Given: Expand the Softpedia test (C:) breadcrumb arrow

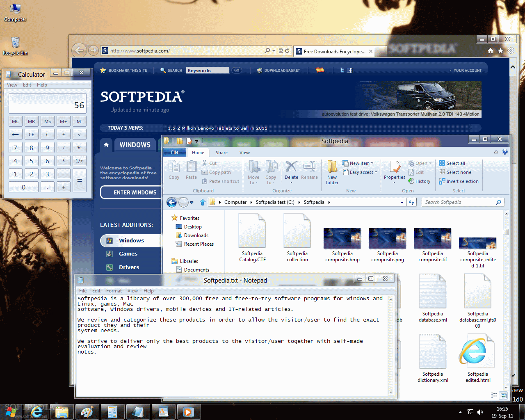Looking at the screenshot, I should tap(299, 202).
